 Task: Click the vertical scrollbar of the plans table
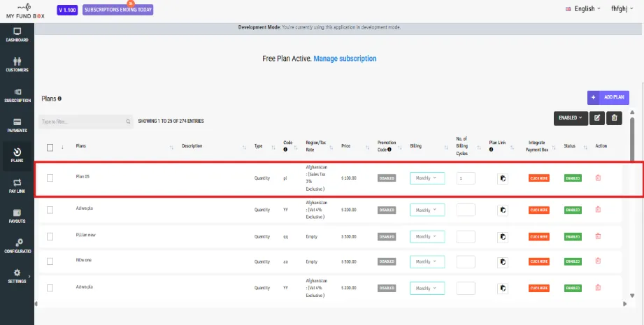click(632, 140)
